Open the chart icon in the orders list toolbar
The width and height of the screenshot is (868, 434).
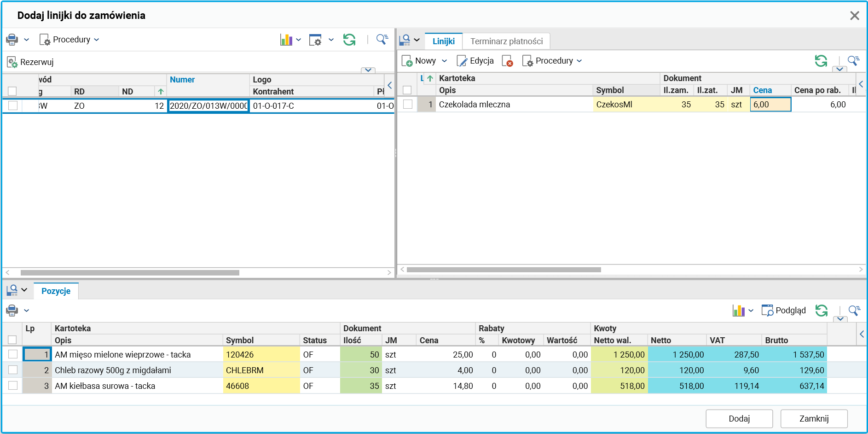tap(286, 40)
